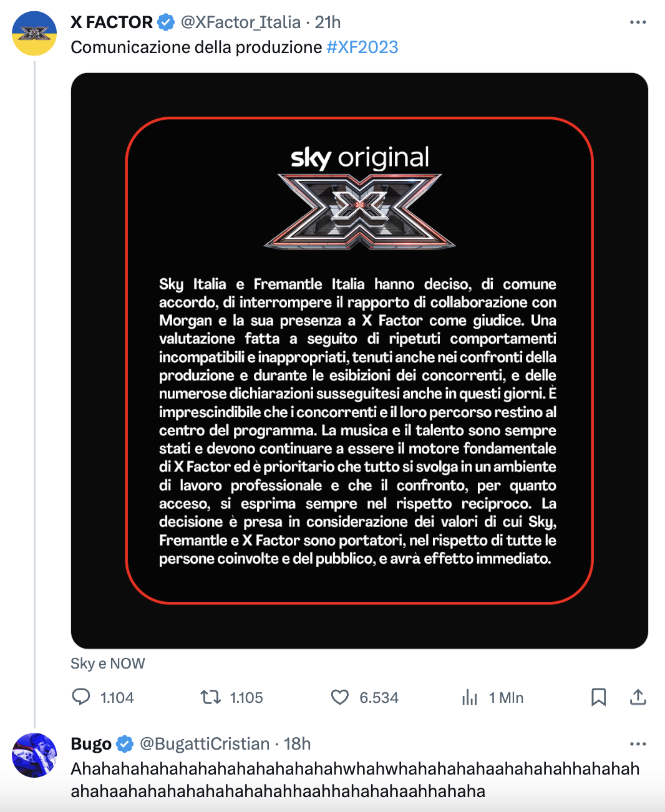Click the Bugo display name
Screen dimensions: 665x812
[x=91, y=744]
